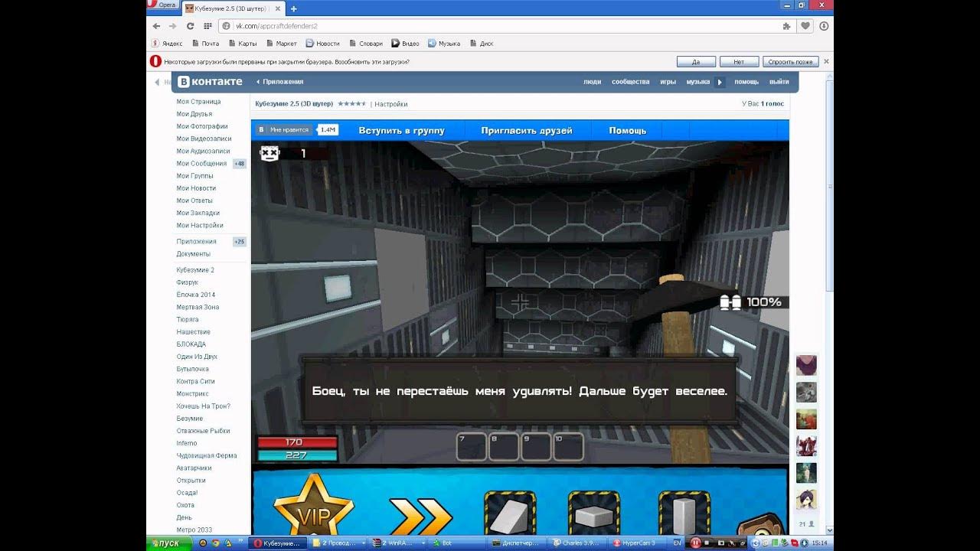Open the downloads icon in browser toolbar
Image resolution: width=980 pixels, height=551 pixels.
pos(824,26)
